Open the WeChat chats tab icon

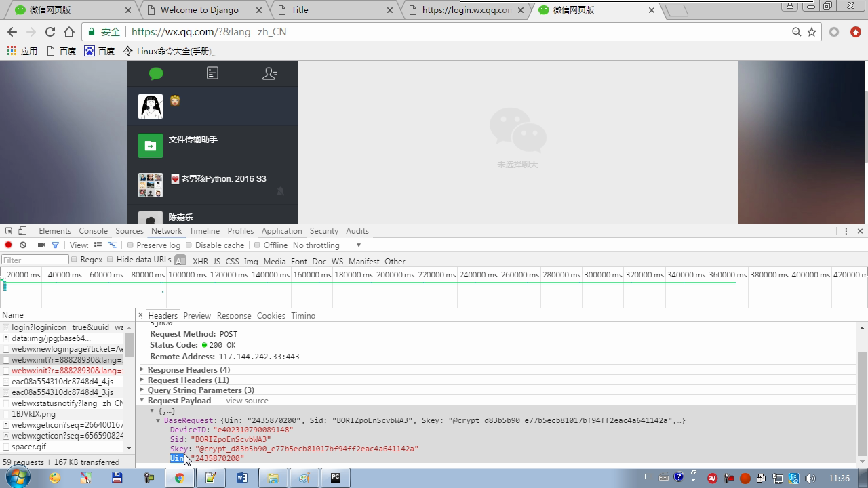[x=156, y=73]
